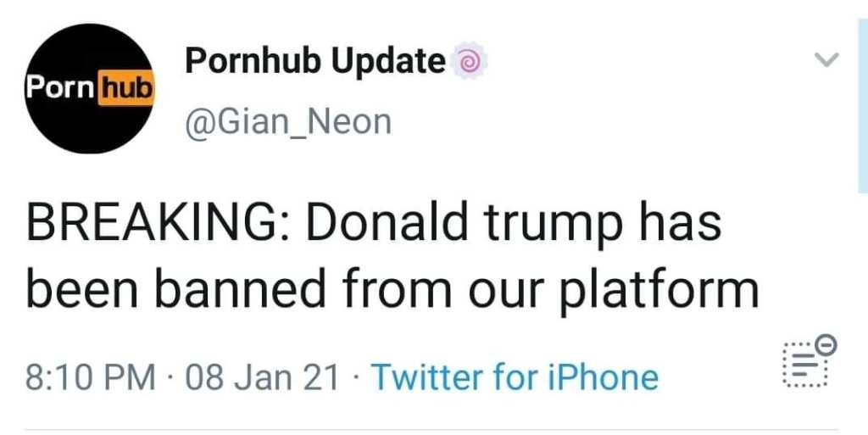The height and width of the screenshot is (435, 868).
Task: Click the white Porn text in the avatar
Action: click(x=61, y=88)
